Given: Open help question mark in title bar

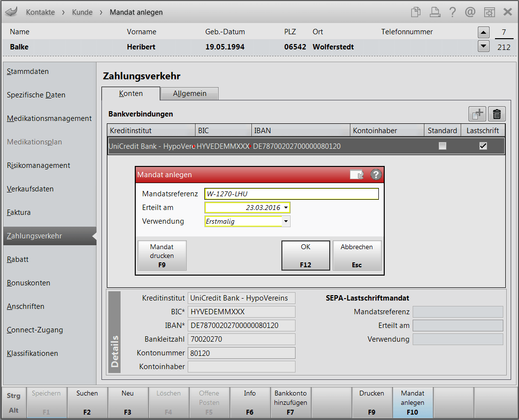Looking at the screenshot, I should 452,12.
